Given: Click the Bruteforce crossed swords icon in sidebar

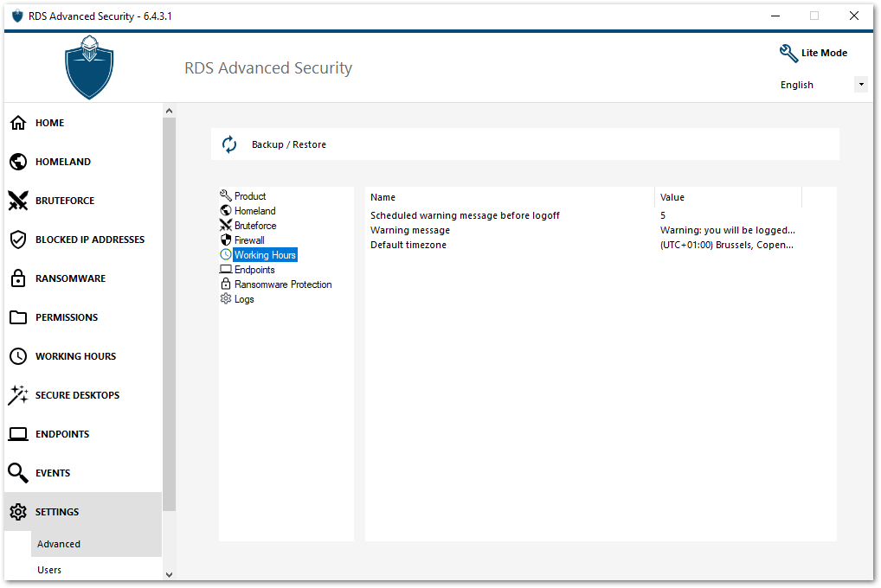Looking at the screenshot, I should 18,201.
